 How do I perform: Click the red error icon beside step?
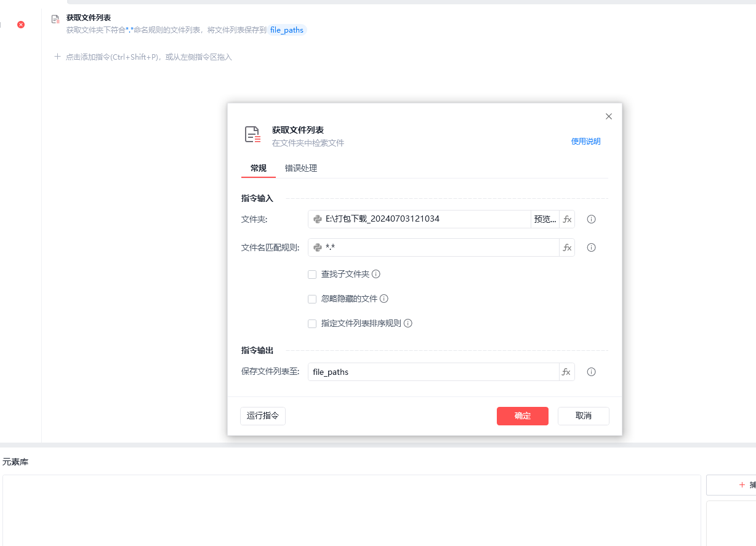21,25
